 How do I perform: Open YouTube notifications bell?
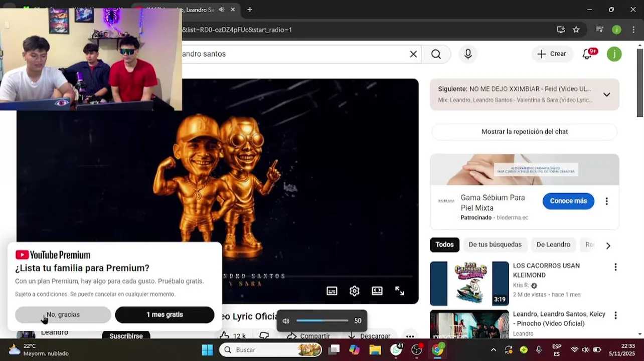(588, 54)
